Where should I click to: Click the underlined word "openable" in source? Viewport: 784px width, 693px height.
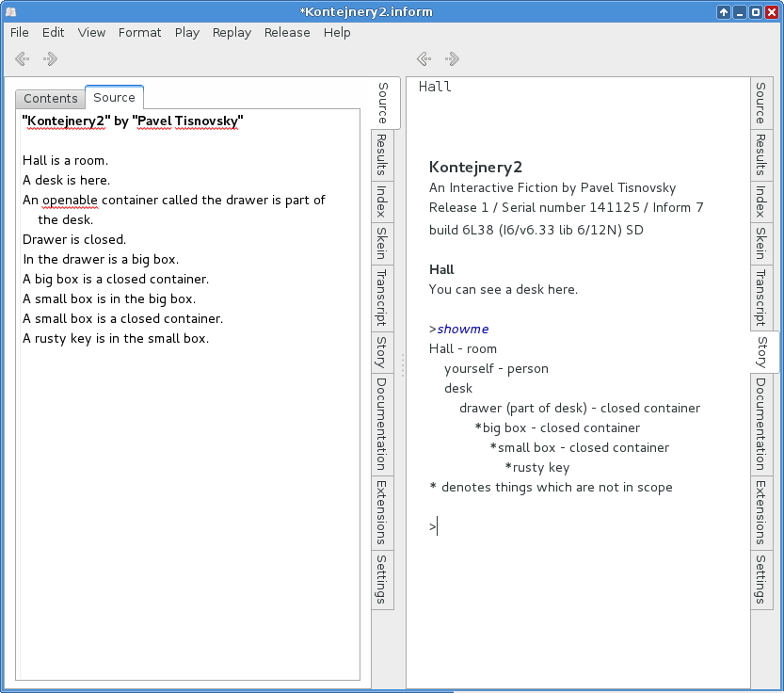pyautogui.click(x=70, y=201)
